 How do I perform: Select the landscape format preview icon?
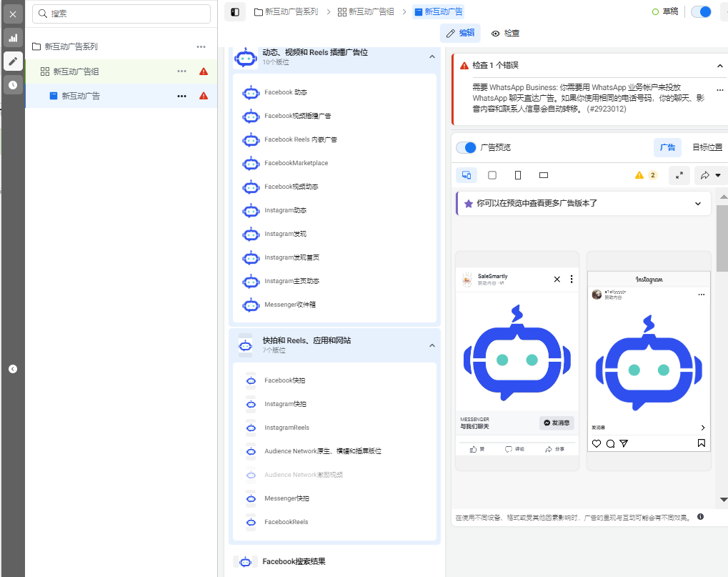point(544,175)
